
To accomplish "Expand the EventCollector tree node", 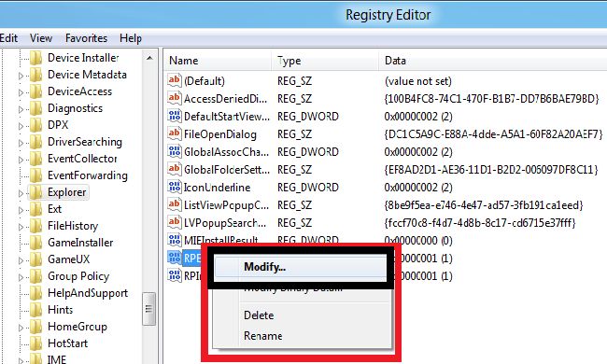I will pyautogui.click(x=21, y=160).
